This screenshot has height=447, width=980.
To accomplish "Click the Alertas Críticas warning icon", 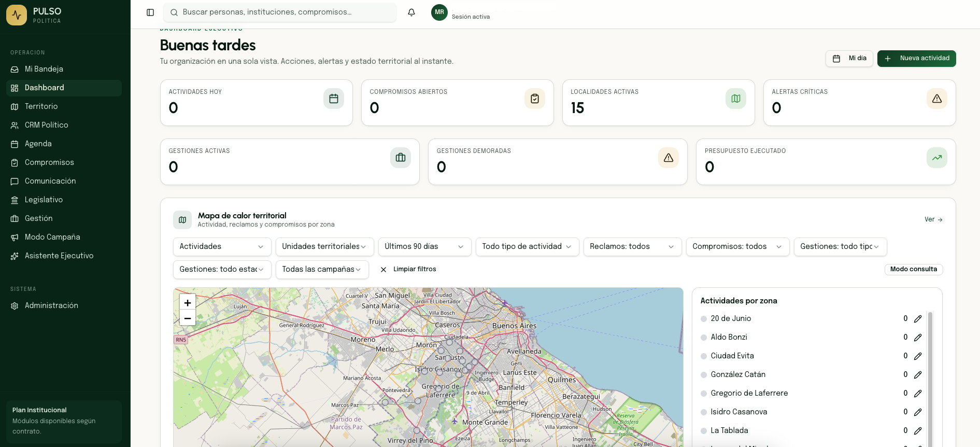I will coord(937,99).
